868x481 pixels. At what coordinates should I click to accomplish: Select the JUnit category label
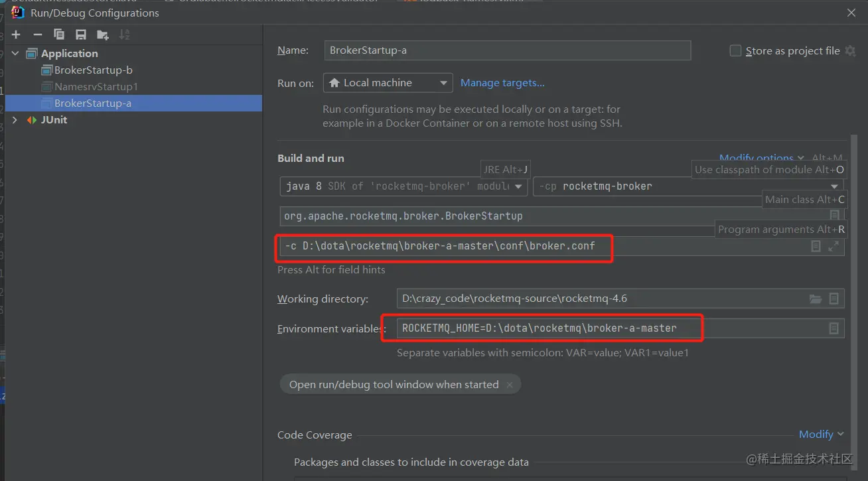point(54,120)
